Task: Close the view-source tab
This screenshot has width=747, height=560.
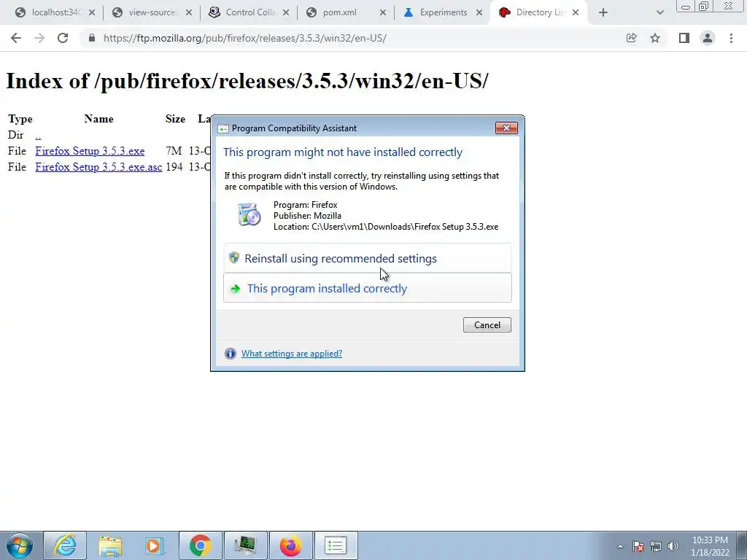Action: (189, 13)
